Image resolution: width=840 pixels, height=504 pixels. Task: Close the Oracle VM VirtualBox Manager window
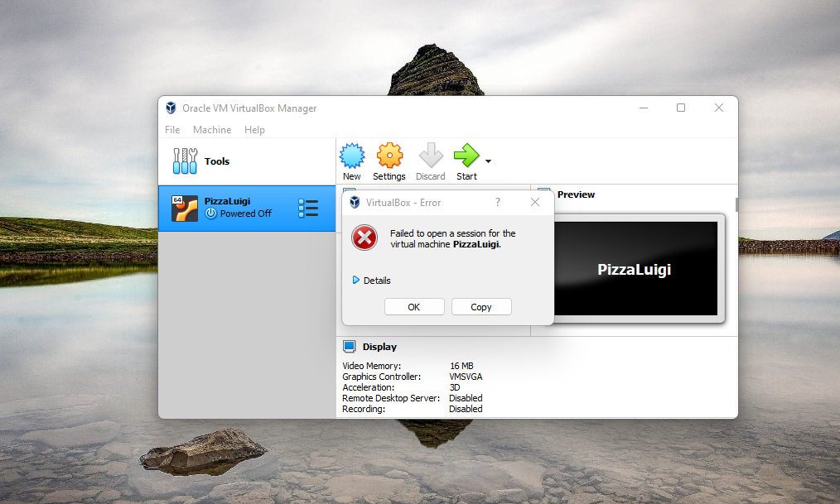click(719, 108)
